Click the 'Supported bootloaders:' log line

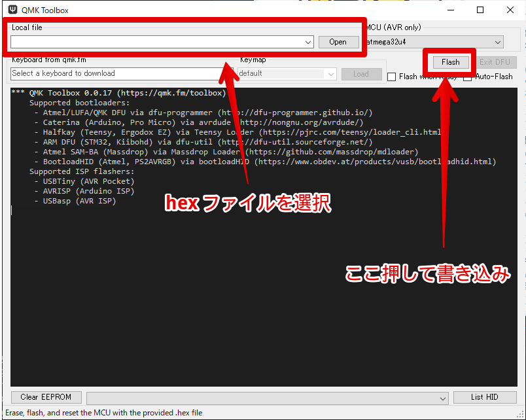tap(80, 103)
